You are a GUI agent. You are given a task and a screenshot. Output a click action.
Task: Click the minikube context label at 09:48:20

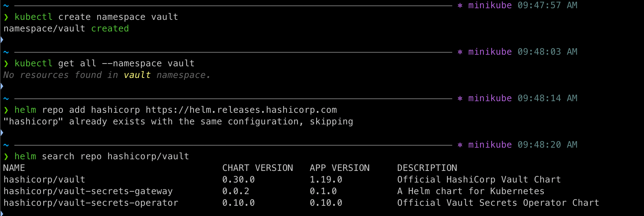tap(490, 145)
